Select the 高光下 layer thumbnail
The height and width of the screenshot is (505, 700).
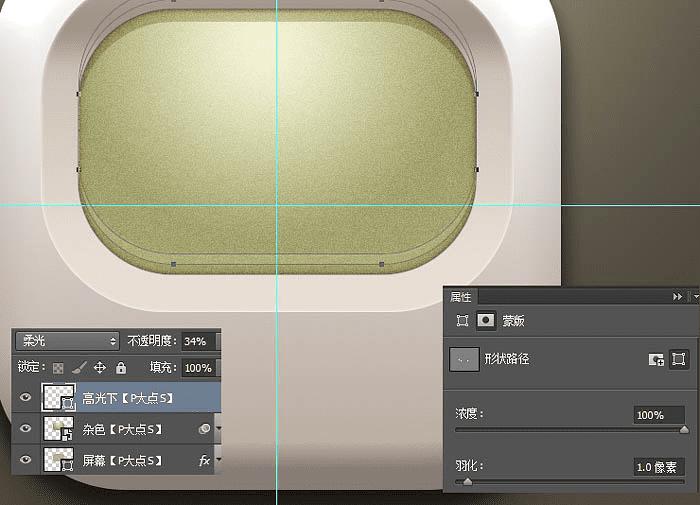pyautogui.click(x=58, y=397)
